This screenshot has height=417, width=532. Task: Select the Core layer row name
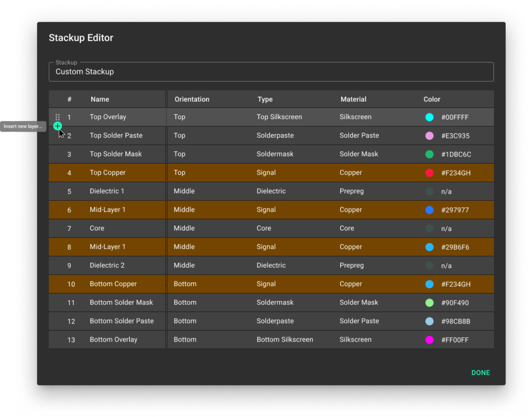coord(97,228)
